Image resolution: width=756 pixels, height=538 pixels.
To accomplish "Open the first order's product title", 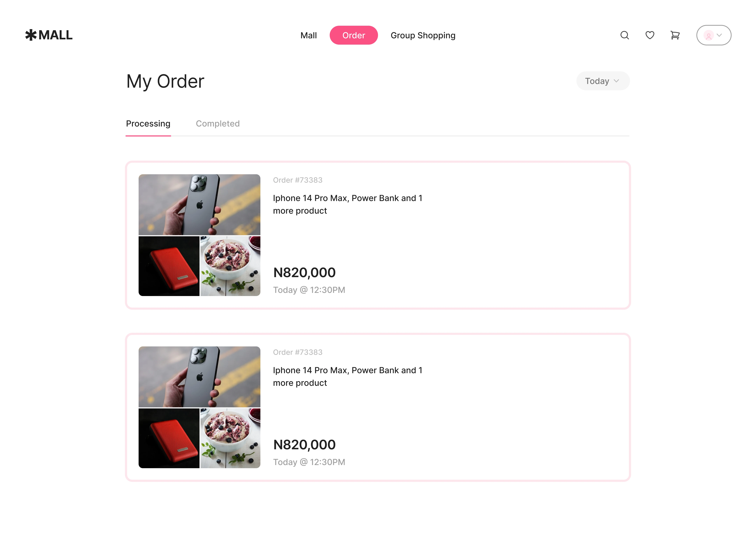I will [348, 204].
